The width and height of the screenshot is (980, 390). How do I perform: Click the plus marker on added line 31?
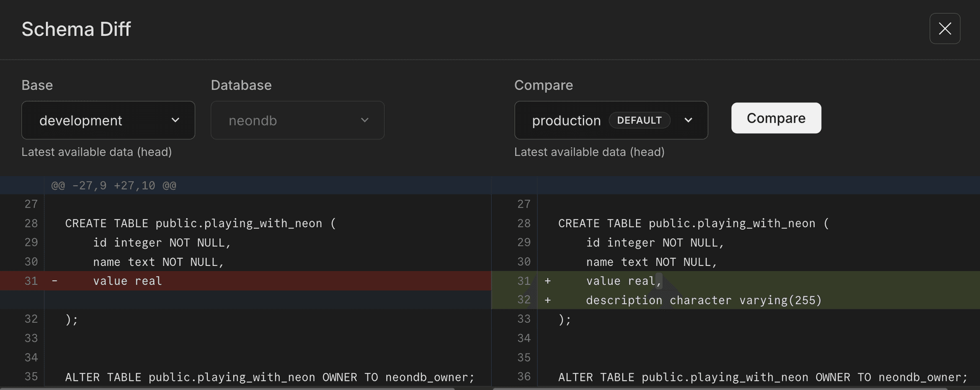click(x=548, y=281)
